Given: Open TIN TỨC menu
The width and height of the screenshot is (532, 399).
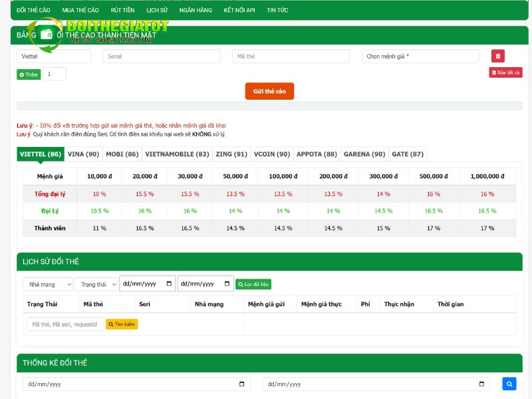Looking at the screenshot, I should [277, 10].
